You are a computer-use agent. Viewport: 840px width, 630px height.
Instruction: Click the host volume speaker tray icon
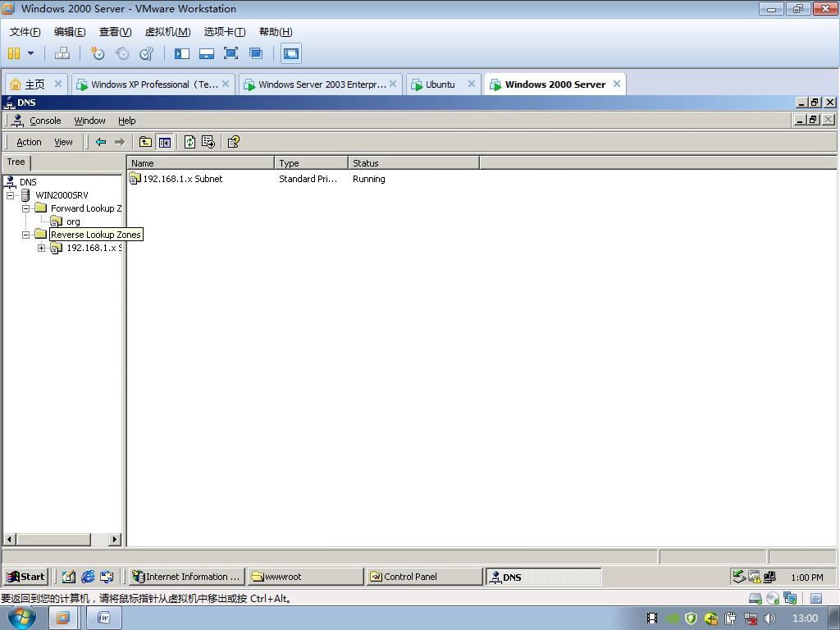pos(769,619)
